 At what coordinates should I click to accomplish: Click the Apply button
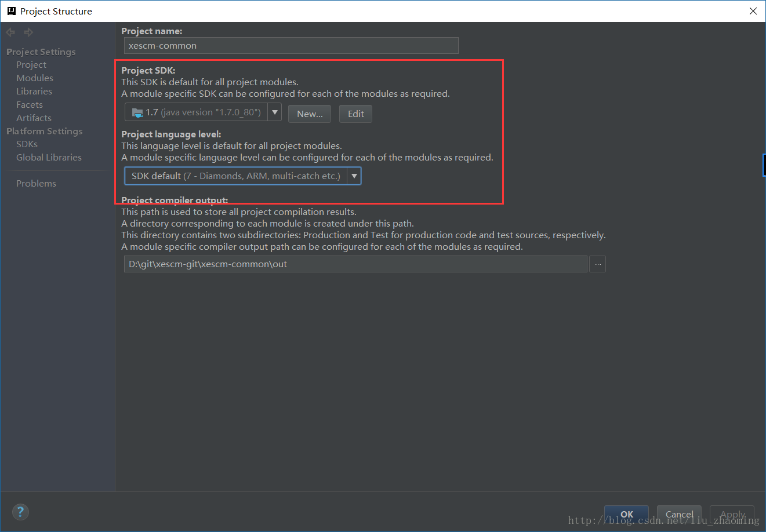[732, 515]
